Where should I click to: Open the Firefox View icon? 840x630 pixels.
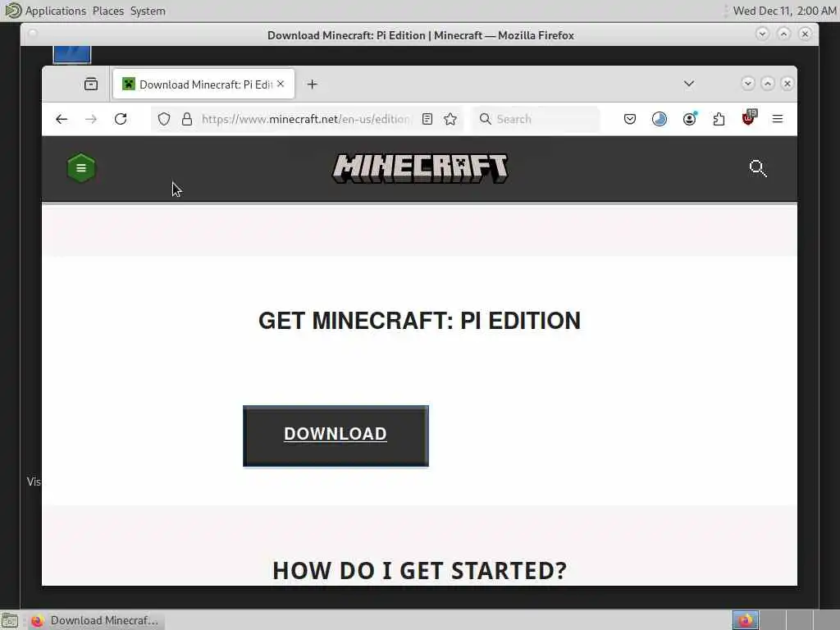pos(91,84)
